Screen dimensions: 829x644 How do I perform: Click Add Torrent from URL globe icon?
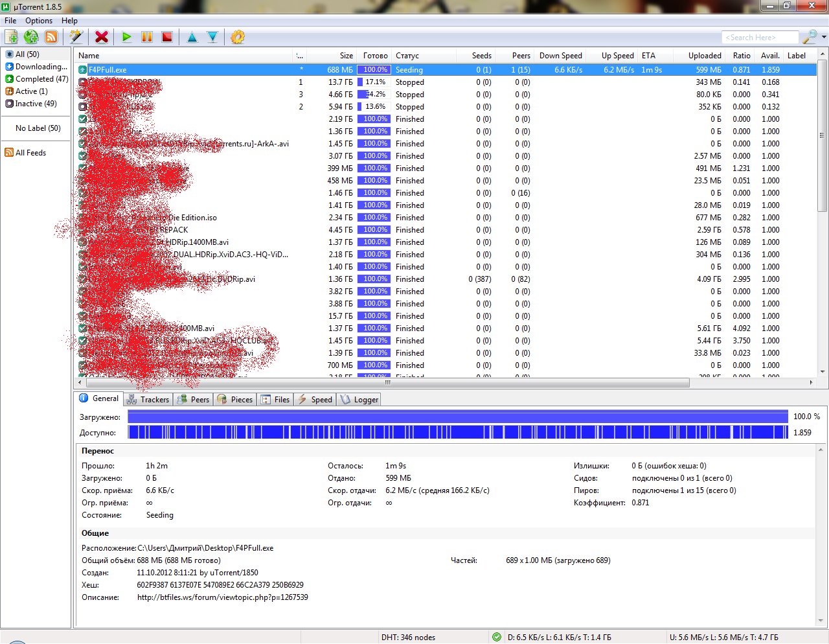click(31, 37)
